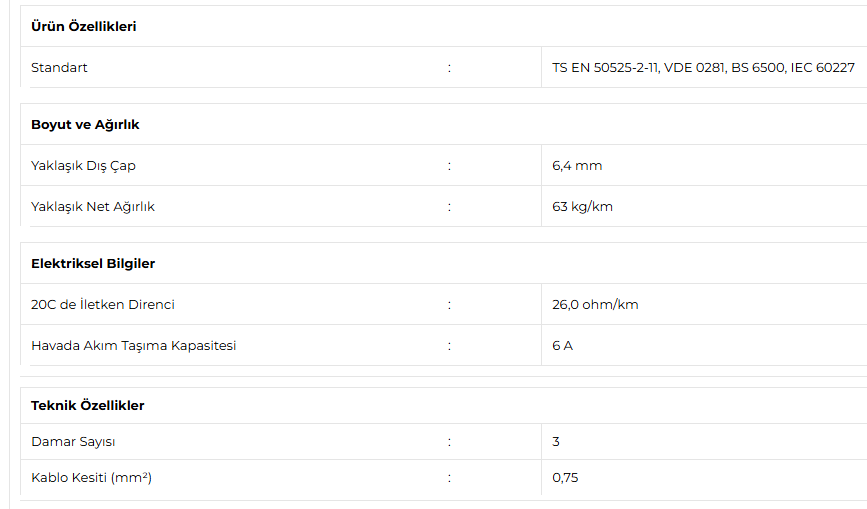Click the 26,0 ohm/km resistance value
This screenshot has height=509, width=867.
(595, 305)
